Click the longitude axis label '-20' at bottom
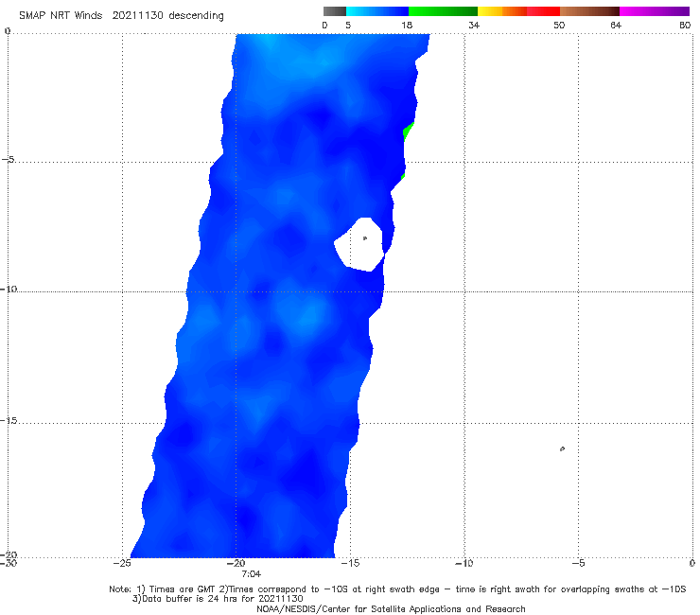 pyautogui.click(x=236, y=563)
